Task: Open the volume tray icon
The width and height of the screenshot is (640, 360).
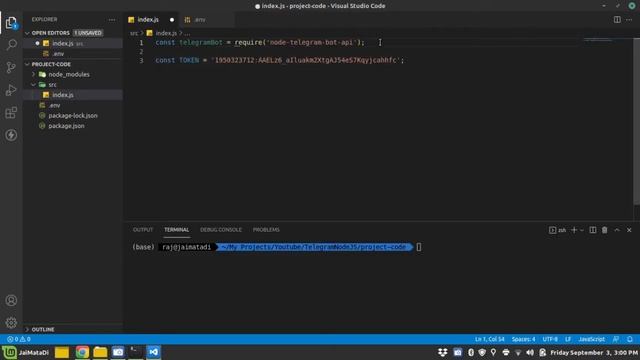Action: click(x=530, y=352)
